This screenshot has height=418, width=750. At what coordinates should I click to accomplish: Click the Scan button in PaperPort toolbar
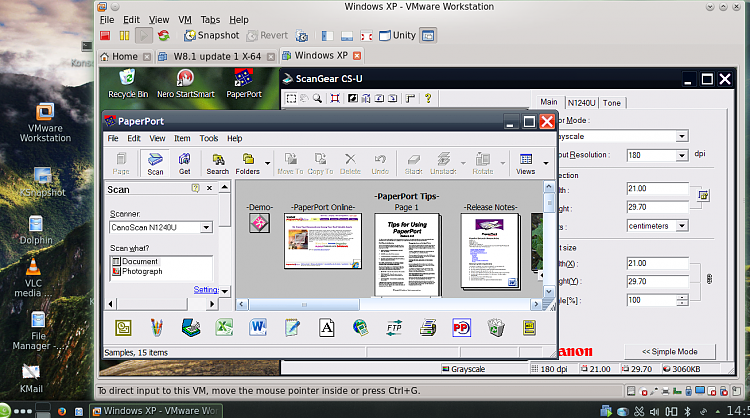click(155, 164)
